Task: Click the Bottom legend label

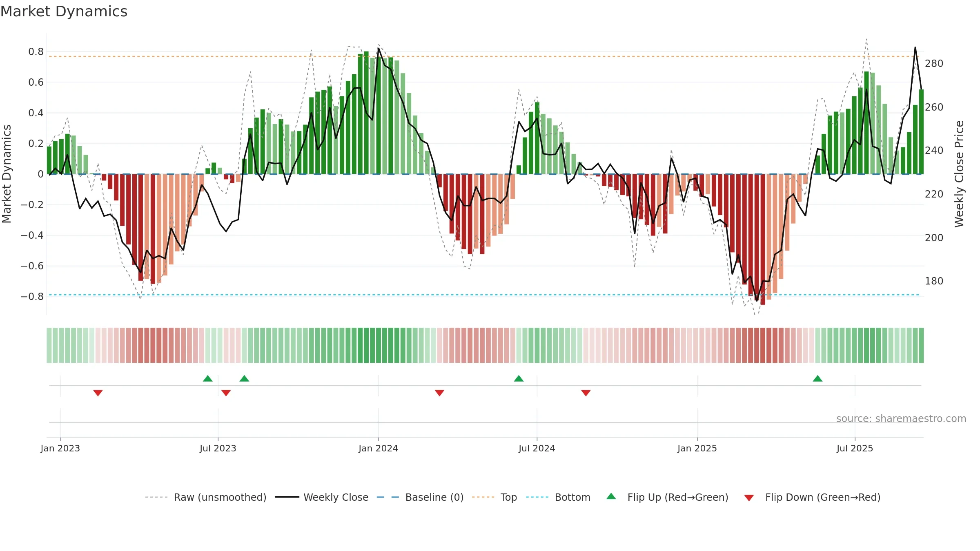Action: 572,497
